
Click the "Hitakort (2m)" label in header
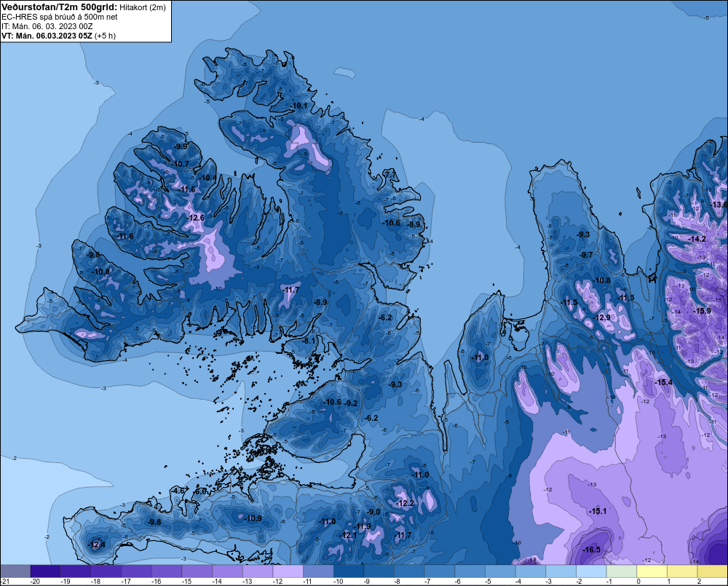point(143,8)
